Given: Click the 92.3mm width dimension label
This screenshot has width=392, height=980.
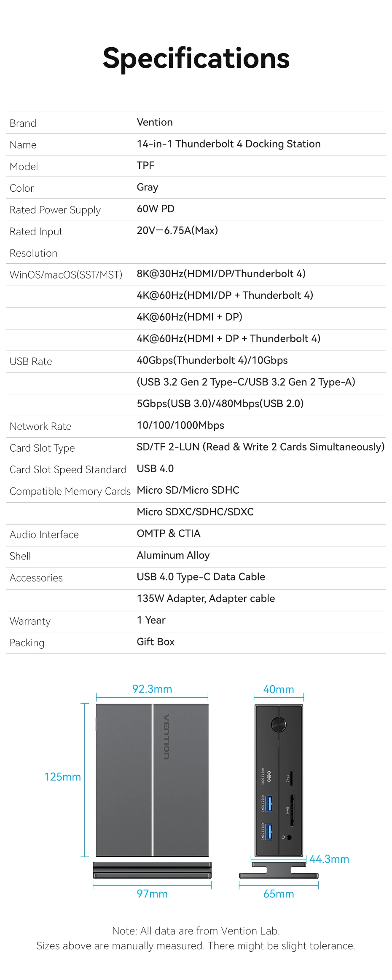Looking at the screenshot, I should [152, 689].
